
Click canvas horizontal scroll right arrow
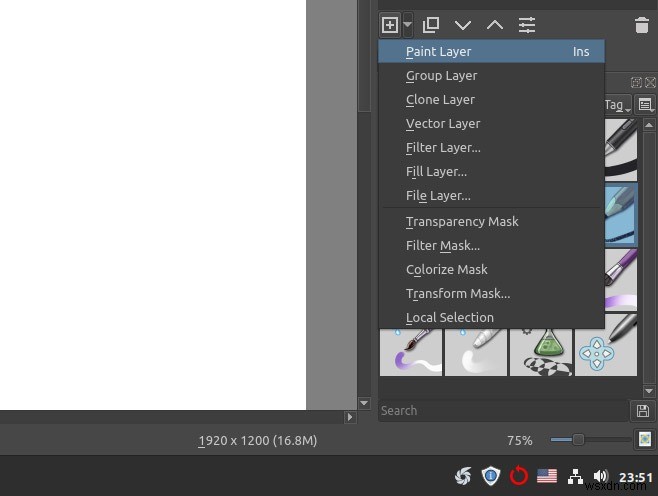[350, 417]
